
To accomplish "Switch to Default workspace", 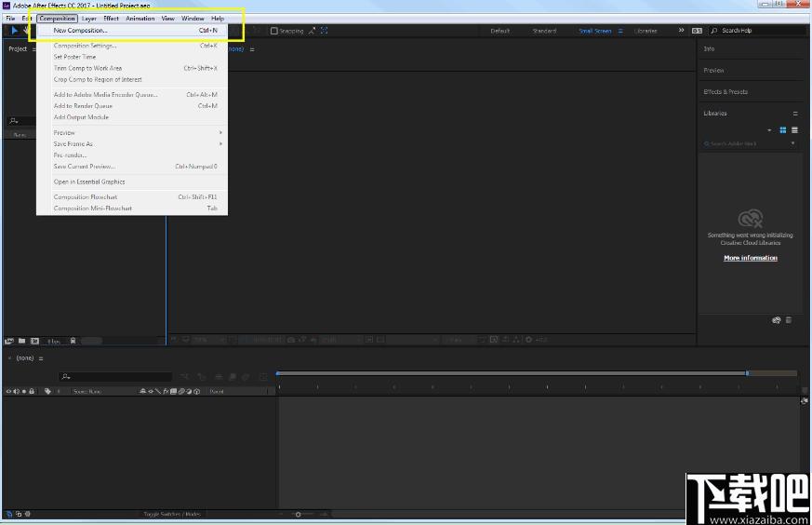I will tap(500, 31).
